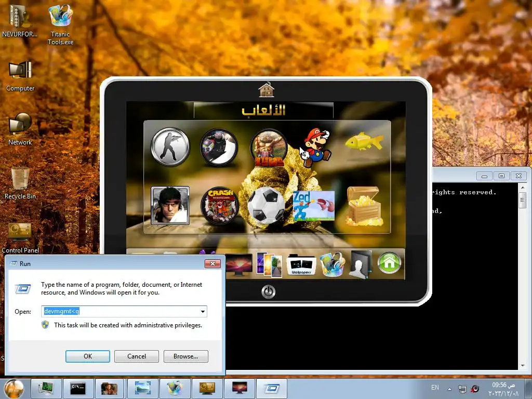Open the Counter-Strike game icon
Screen dimensions: 532x399
click(x=170, y=147)
